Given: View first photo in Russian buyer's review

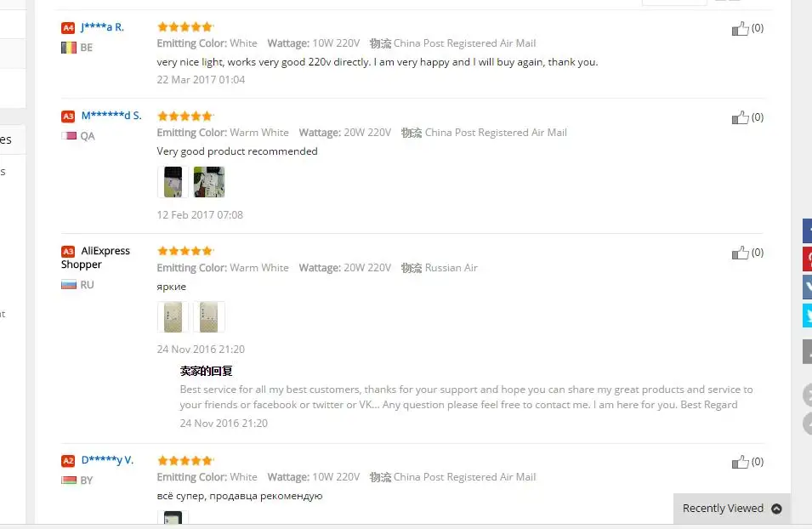Looking at the screenshot, I should tap(173, 316).
